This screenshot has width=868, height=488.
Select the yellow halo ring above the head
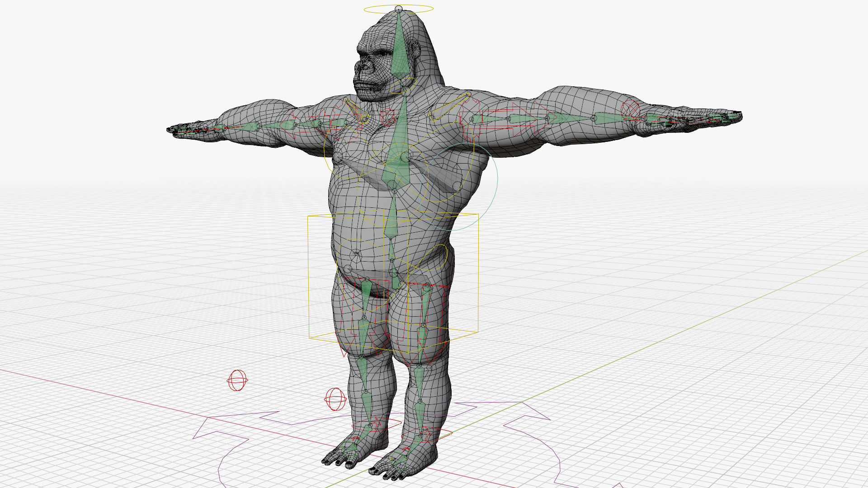click(x=398, y=9)
